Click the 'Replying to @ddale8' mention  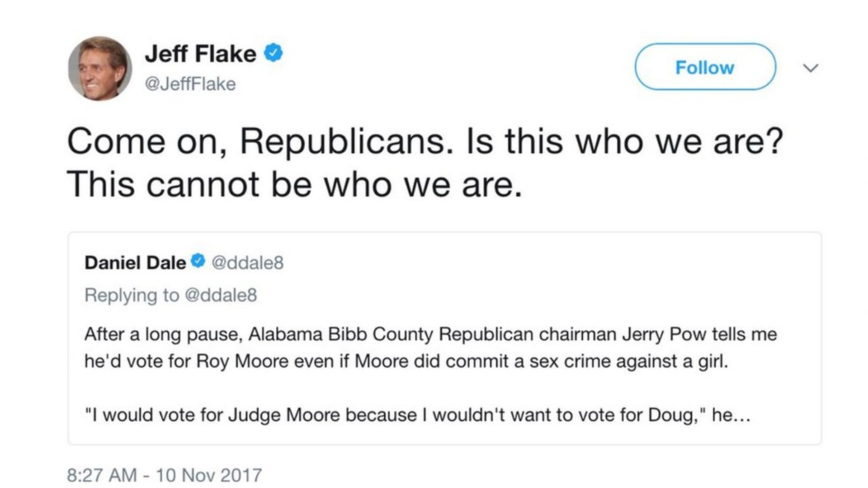coord(171,295)
